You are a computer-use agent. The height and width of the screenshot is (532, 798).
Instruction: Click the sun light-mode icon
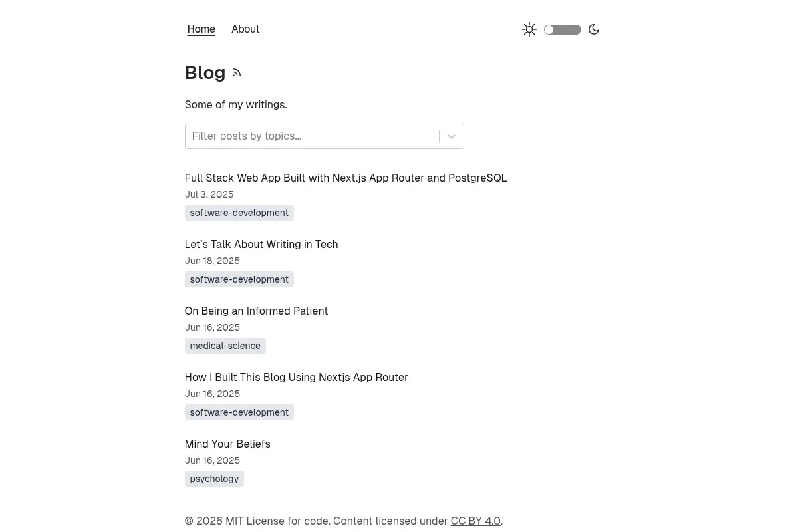[529, 29]
